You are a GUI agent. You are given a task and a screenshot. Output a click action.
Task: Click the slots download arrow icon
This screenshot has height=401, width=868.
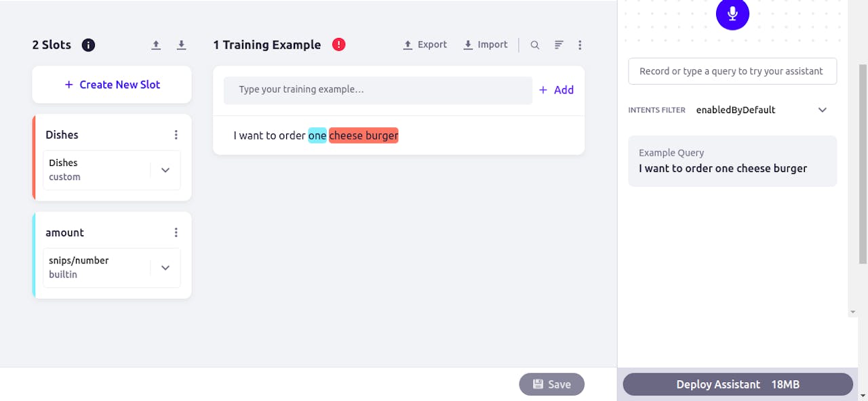[181, 45]
